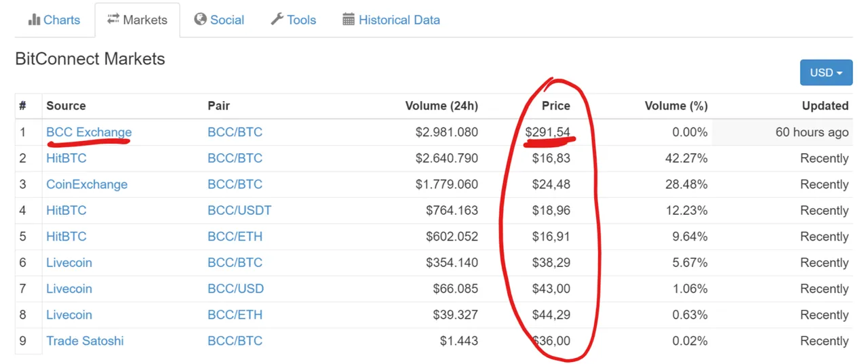Click the exchange arrows icon on Markets tab

(113, 20)
